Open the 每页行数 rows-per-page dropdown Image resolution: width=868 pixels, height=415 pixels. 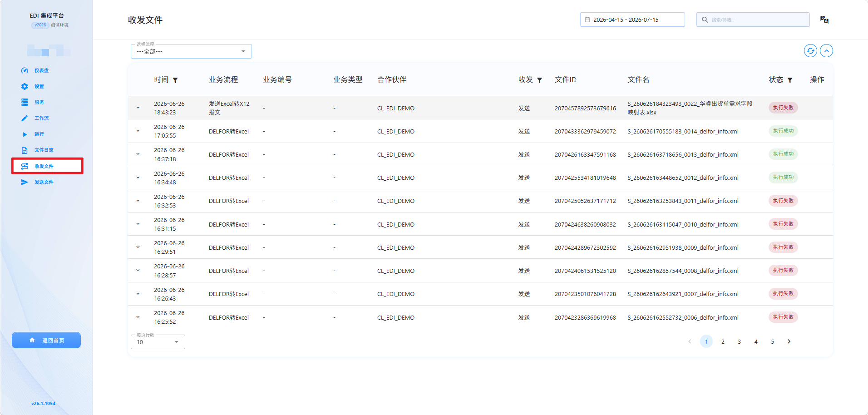158,342
